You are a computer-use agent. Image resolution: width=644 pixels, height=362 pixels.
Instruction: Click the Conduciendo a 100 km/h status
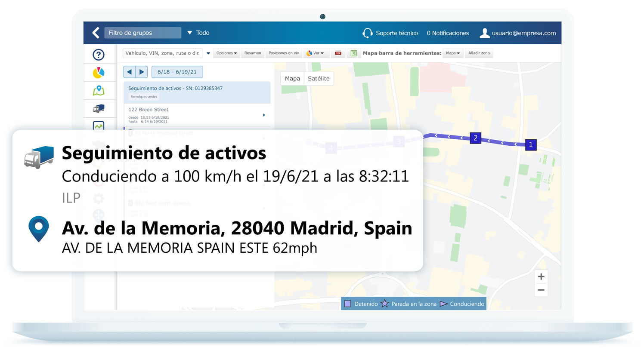point(235,176)
